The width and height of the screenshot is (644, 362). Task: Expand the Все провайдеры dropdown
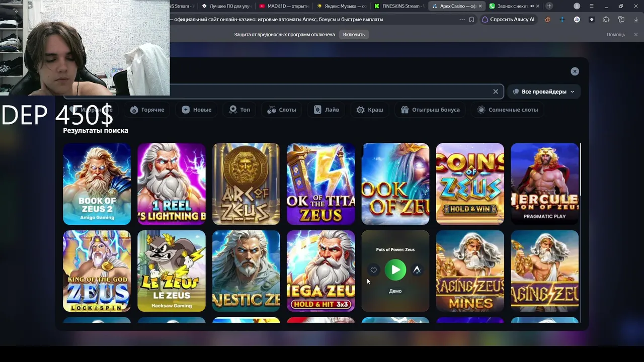pyautogui.click(x=543, y=92)
